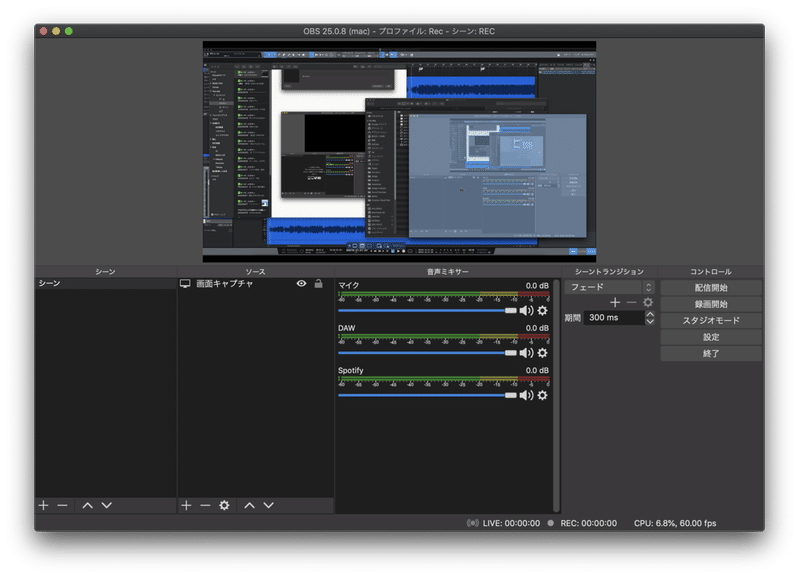Open transition properties gear icon
Image resolution: width=800 pixels, height=578 pixels.
point(648,303)
